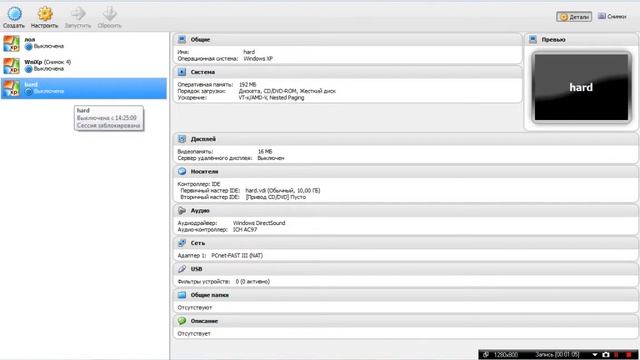The image size is (640, 360).
Task: Click the Аудио speaker icon
Action: [182, 211]
